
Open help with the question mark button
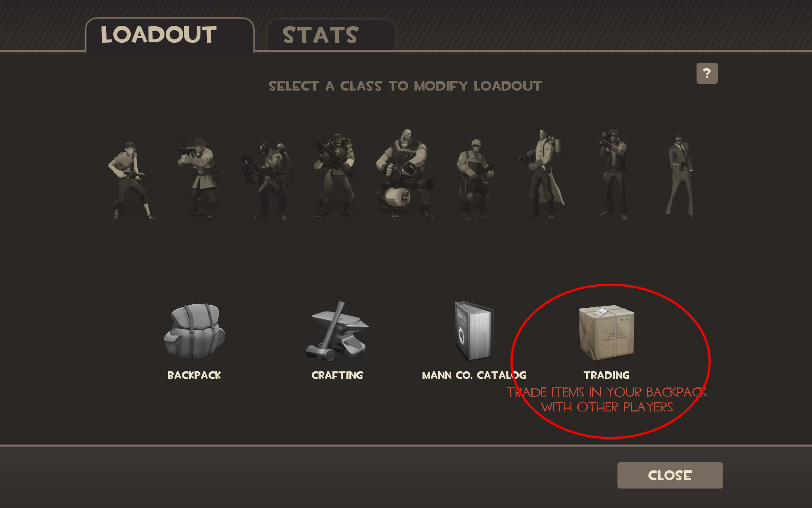[x=707, y=73]
